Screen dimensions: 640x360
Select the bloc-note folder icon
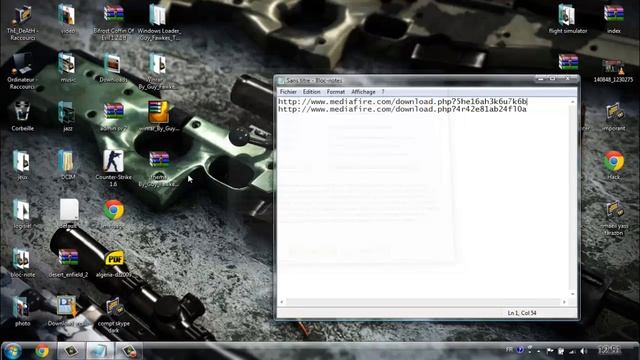tap(22, 262)
